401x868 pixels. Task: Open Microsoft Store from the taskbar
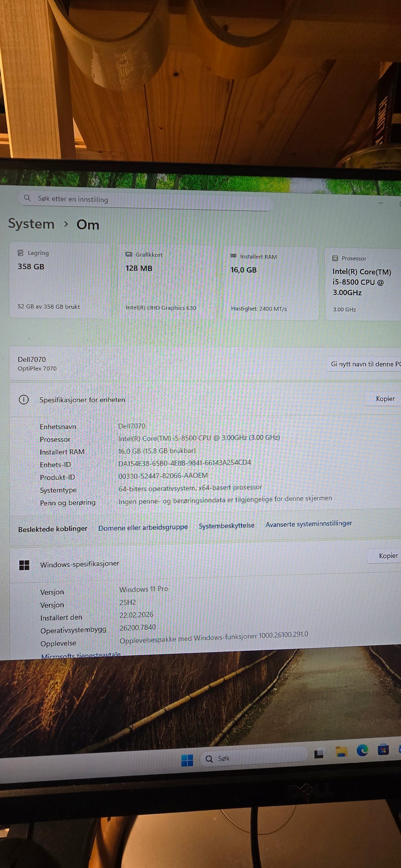(x=383, y=750)
